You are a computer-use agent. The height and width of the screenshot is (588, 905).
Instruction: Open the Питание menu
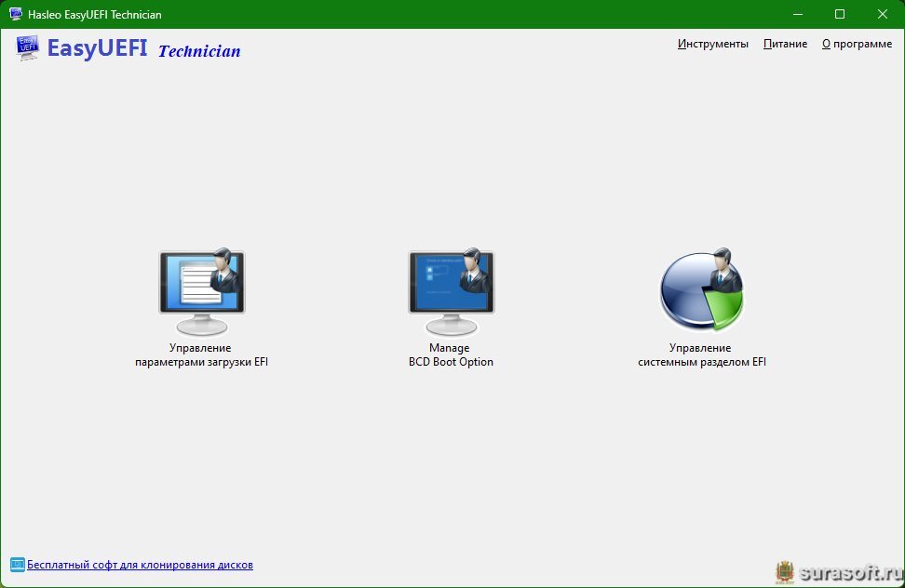(x=785, y=44)
